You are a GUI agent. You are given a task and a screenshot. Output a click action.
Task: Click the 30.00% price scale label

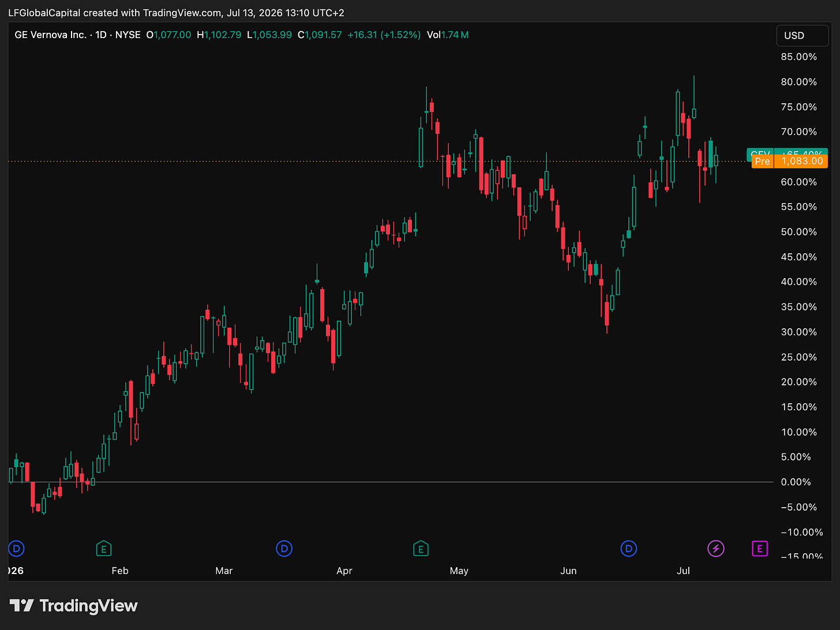point(799,332)
